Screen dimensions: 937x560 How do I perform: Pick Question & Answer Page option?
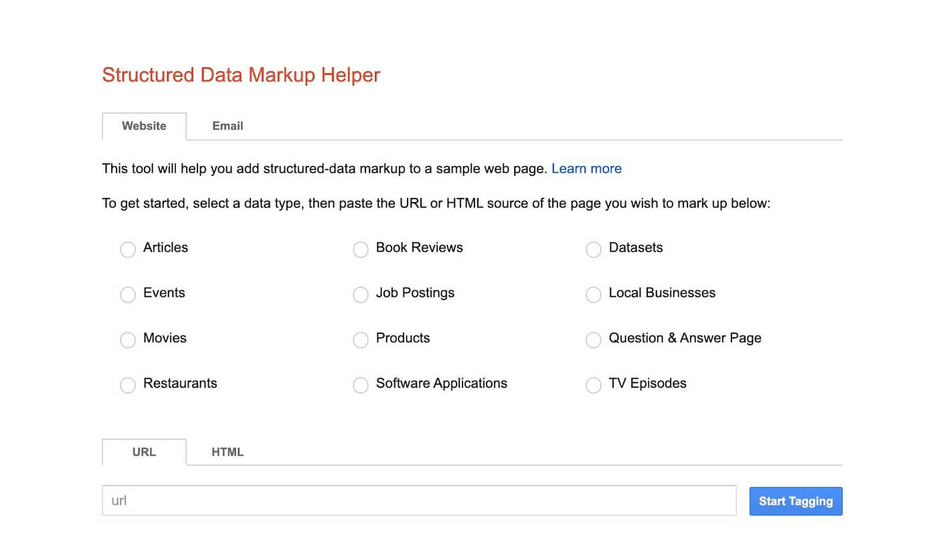[x=594, y=340]
